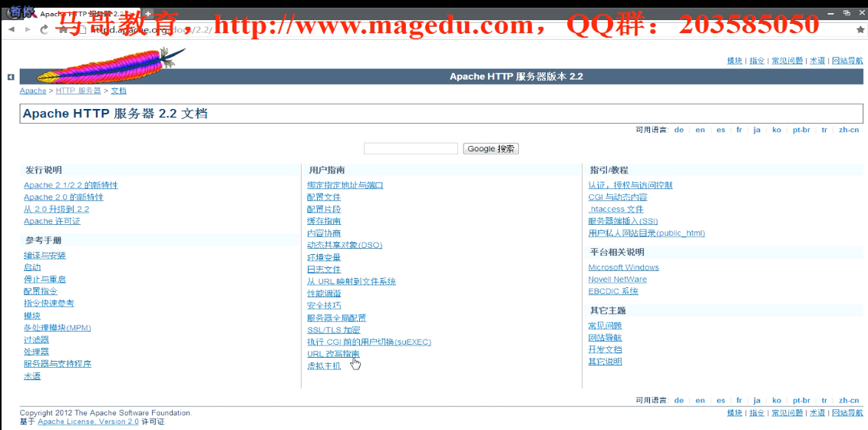Open 日志文件 link

325,270
